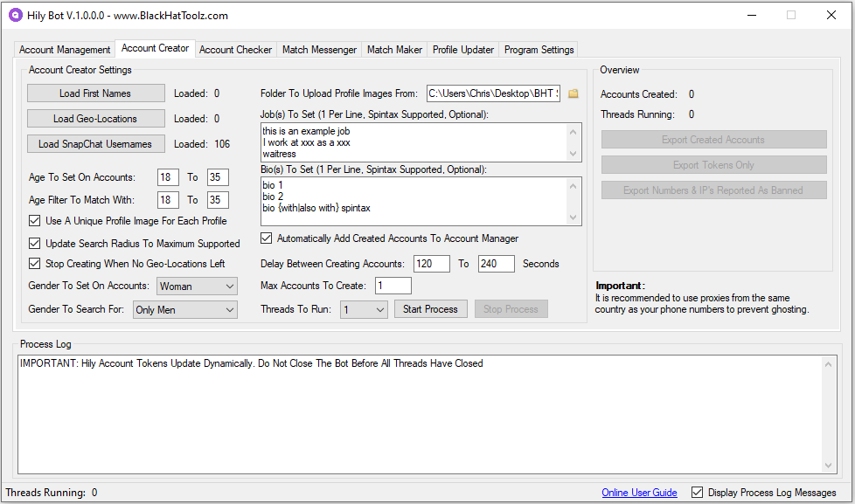Click the maximum Age Filter To Match field
The height and width of the screenshot is (504, 855).
click(218, 200)
